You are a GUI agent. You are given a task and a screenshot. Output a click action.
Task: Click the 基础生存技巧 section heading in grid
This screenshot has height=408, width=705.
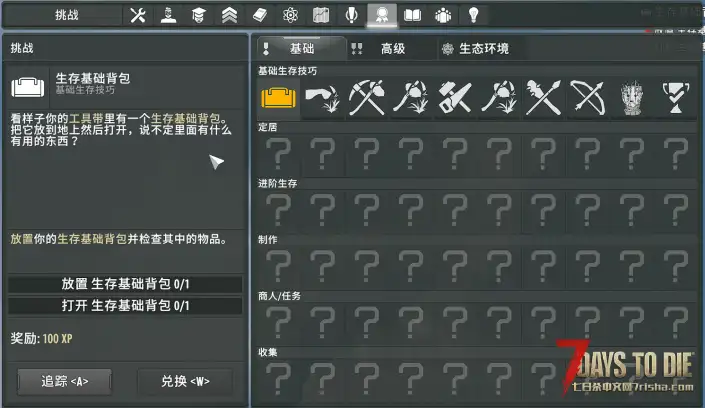[x=287, y=71]
